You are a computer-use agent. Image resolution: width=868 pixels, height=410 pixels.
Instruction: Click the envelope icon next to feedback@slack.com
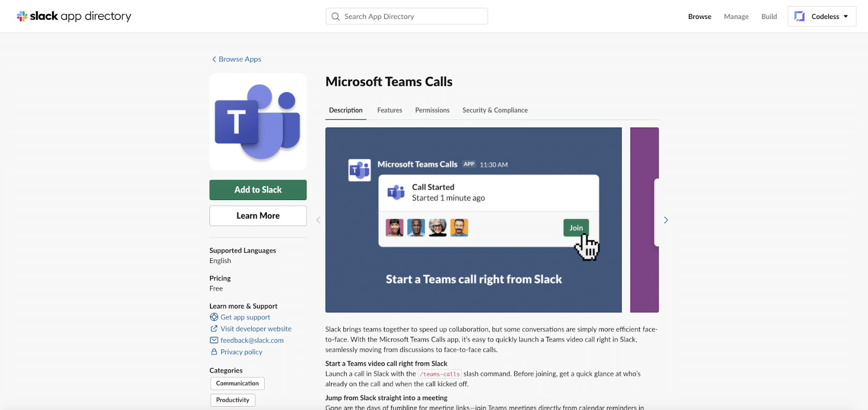tap(214, 340)
